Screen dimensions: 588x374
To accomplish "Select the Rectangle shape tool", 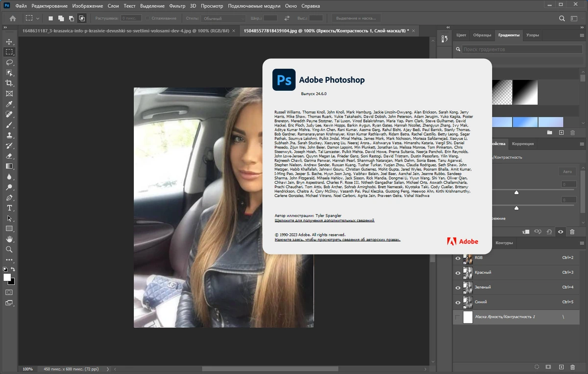I will [x=9, y=228].
